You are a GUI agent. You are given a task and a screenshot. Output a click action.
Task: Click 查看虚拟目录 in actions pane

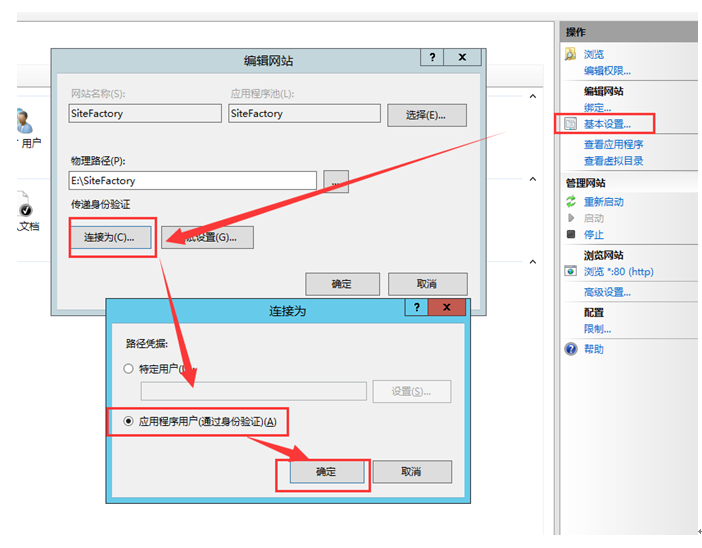613,160
